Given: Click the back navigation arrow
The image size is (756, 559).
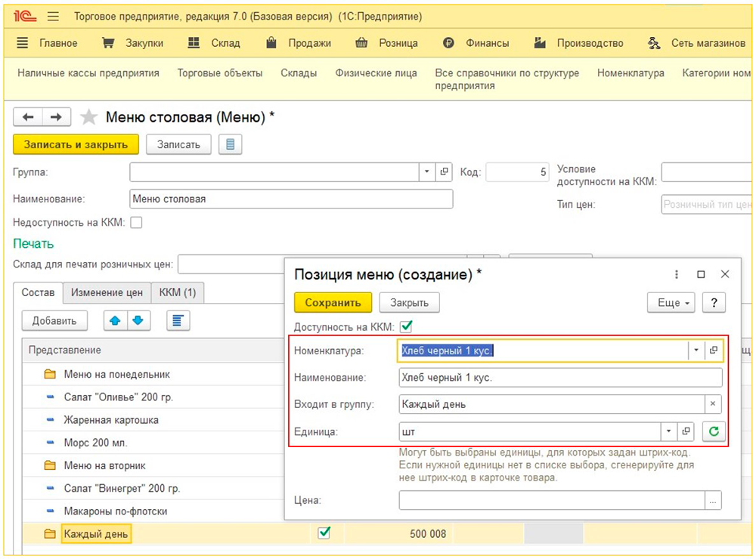Looking at the screenshot, I should [28, 117].
